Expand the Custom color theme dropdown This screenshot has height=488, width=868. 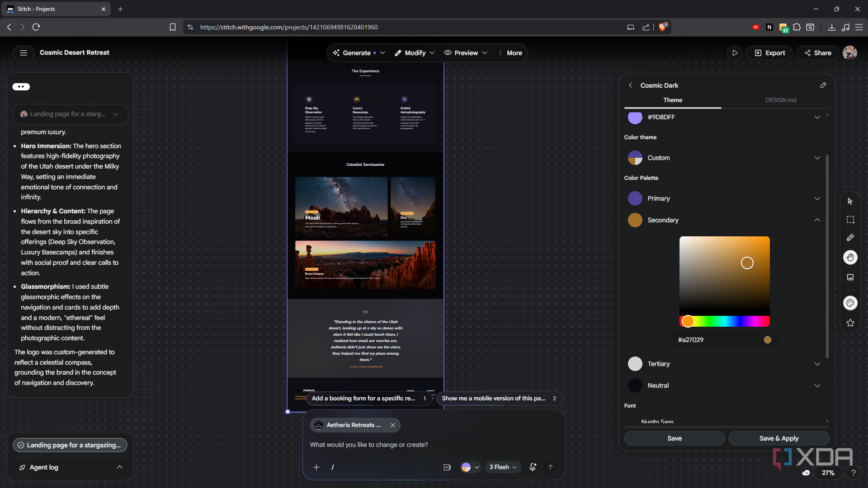[x=724, y=158]
